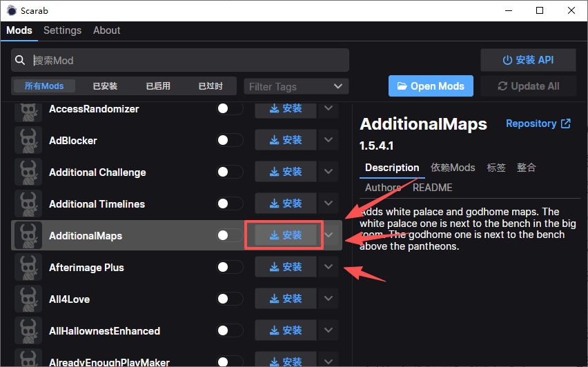Select the AdBlocker mod name
This screenshot has height=367, width=588.
73,141
